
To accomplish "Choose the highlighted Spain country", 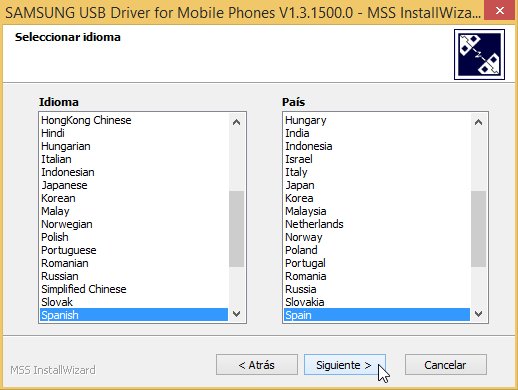I will (377, 315).
